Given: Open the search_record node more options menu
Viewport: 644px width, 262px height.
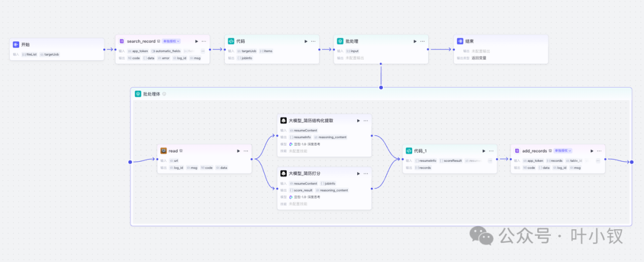Looking at the screenshot, I should (204, 41).
